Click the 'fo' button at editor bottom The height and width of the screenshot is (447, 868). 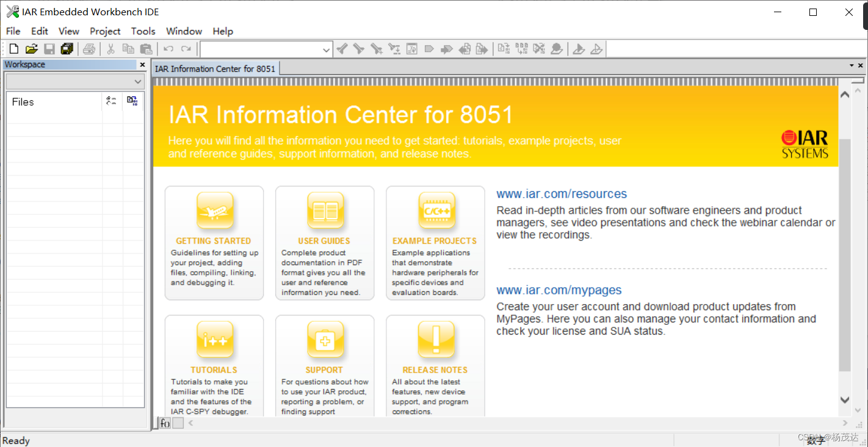(x=165, y=423)
